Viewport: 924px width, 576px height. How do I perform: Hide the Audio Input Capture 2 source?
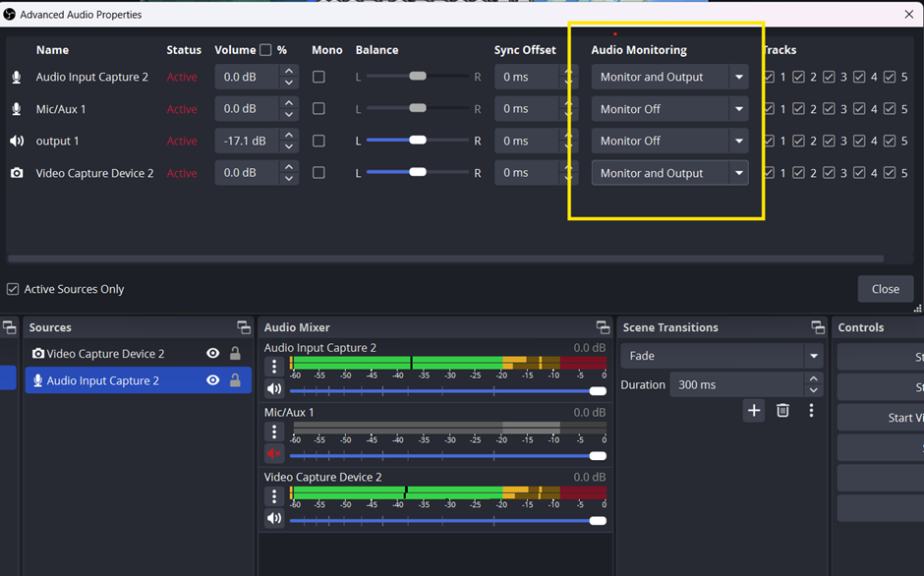[x=212, y=380]
